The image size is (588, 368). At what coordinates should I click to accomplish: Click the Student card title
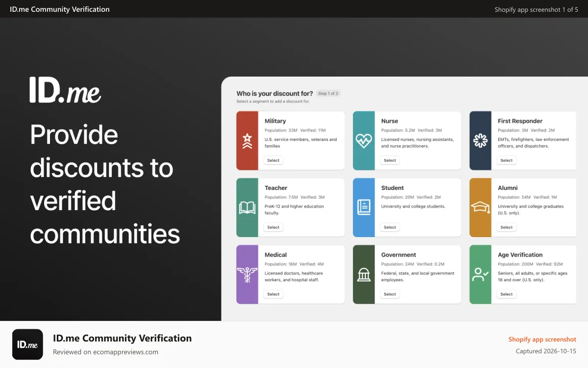(x=392, y=188)
